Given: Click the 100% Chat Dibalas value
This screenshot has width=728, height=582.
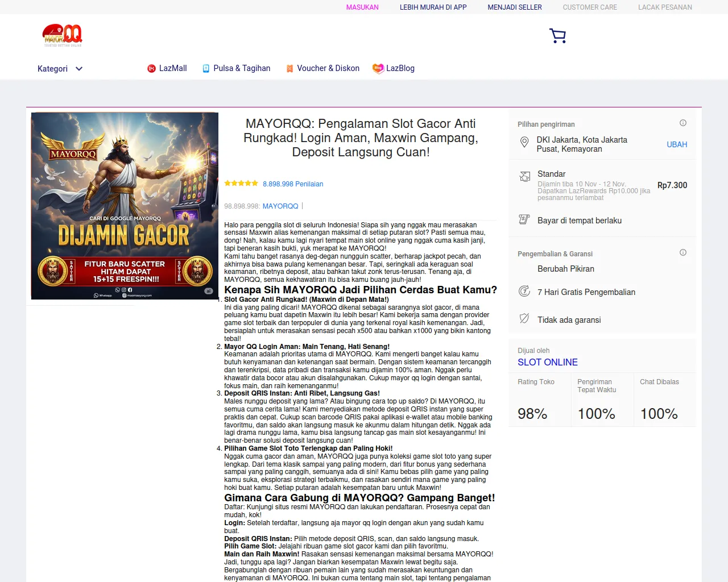Looking at the screenshot, I should tap(659, 414).
